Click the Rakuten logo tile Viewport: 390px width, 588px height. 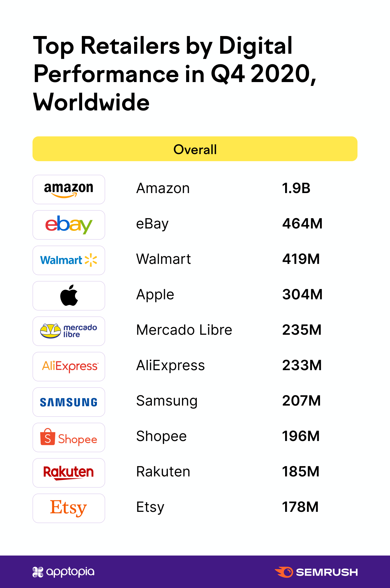[69, 473]
